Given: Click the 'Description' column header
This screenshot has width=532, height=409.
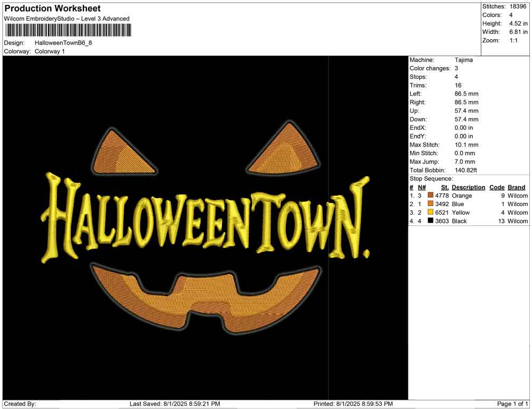Looking at the screenshot, I should pos(468,187).
